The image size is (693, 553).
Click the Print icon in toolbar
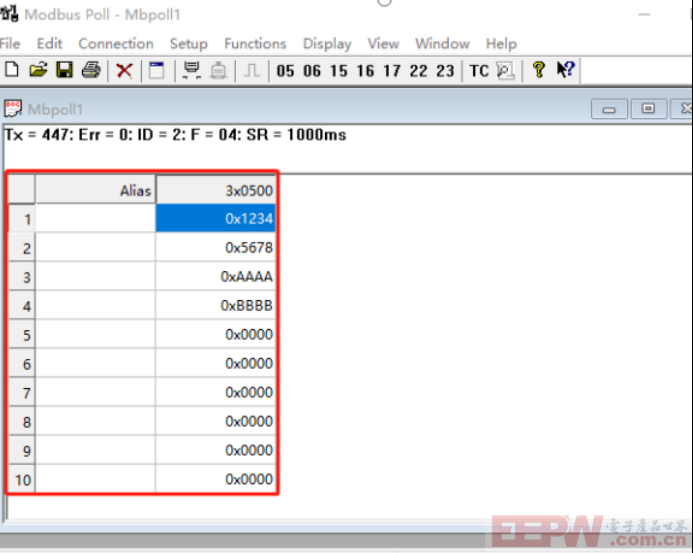click(x=91, y=70)
